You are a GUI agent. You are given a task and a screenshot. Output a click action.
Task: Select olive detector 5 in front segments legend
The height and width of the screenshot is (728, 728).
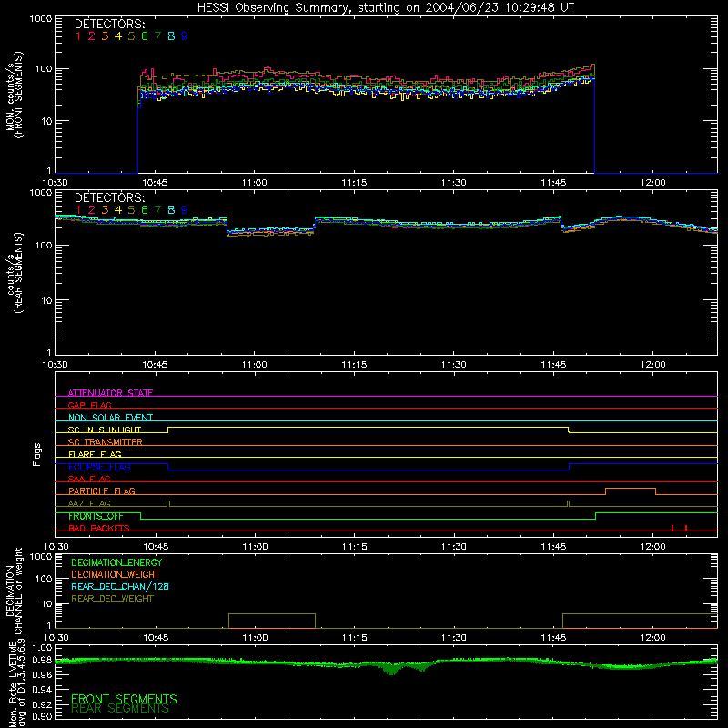point(131,36)
